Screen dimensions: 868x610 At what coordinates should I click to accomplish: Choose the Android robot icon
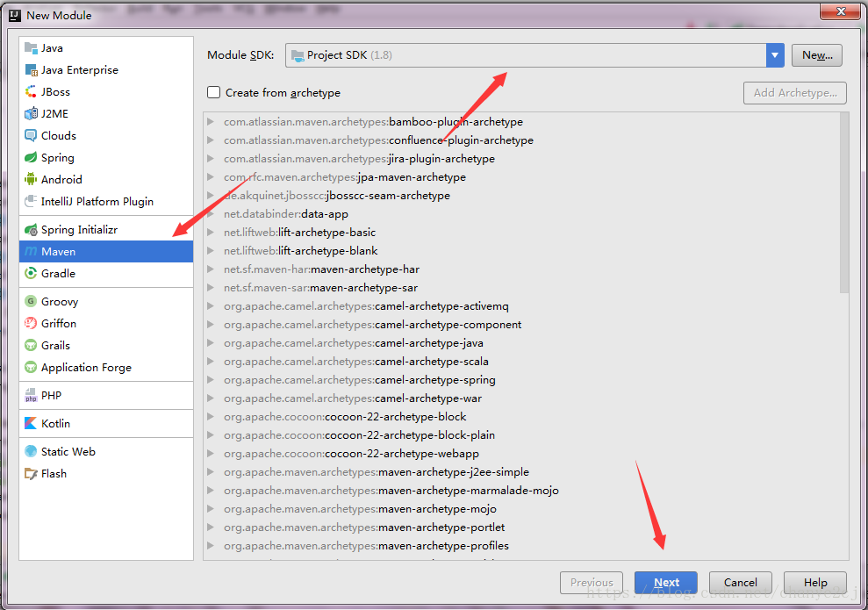31,179
